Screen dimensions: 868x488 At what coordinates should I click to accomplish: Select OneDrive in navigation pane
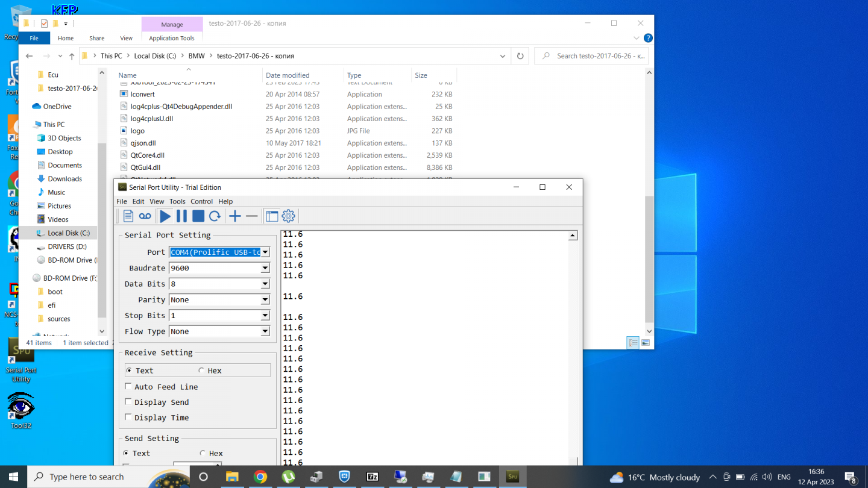point(57,107)
